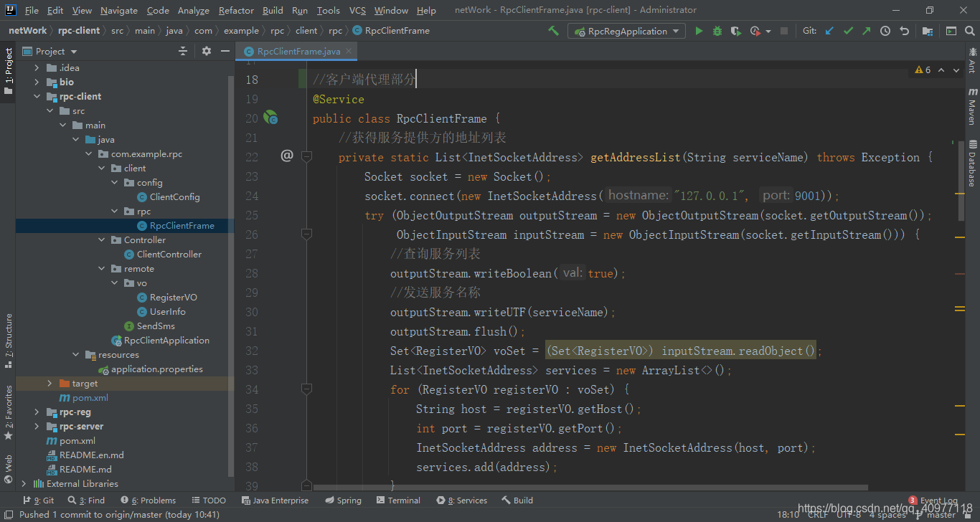Open the File menu
The width and height of the screenshot is (980, 522).
pyautogui.click(x=32, y=10)
